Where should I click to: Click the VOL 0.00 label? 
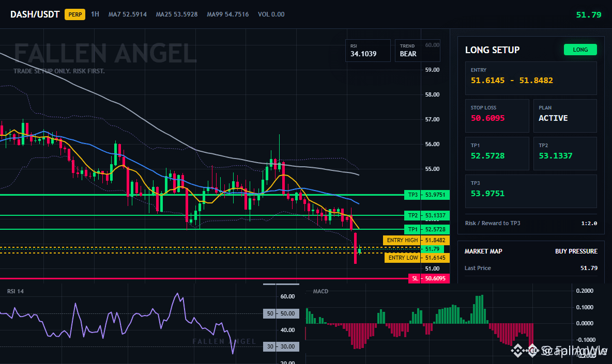click(271, 14)
